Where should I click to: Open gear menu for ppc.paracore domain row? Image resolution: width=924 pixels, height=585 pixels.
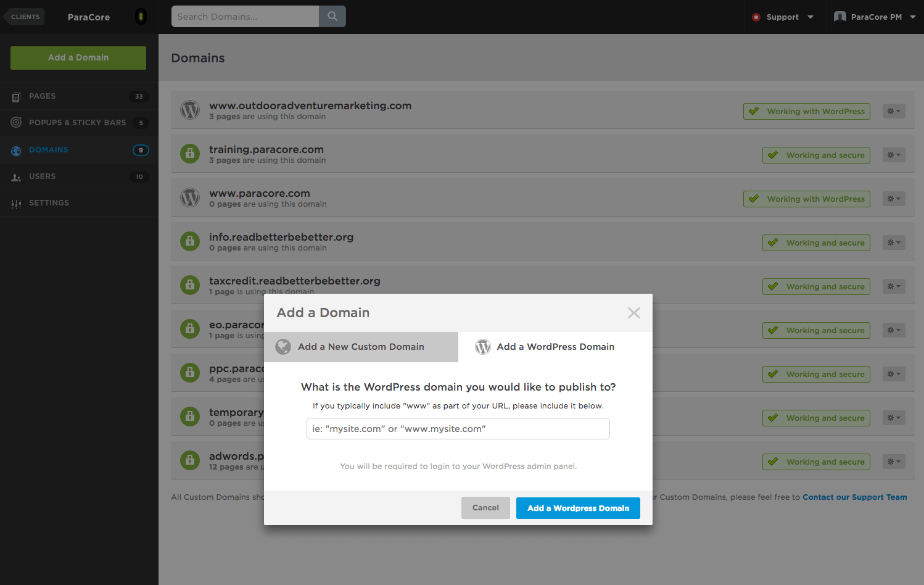coord(894,374)
